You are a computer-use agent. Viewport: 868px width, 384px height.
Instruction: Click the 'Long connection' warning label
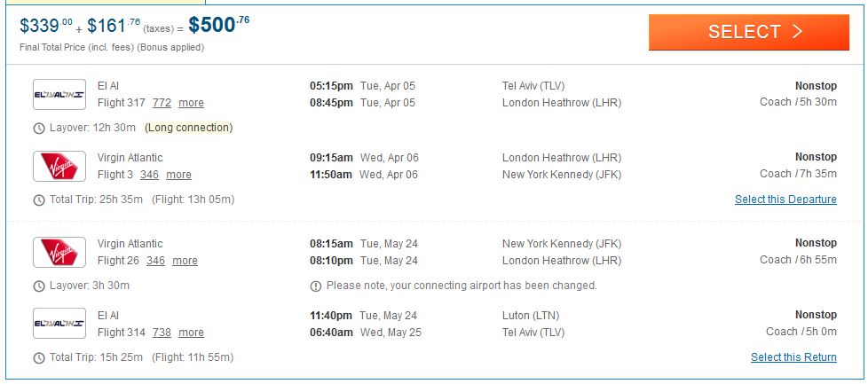tap(188, 128)
